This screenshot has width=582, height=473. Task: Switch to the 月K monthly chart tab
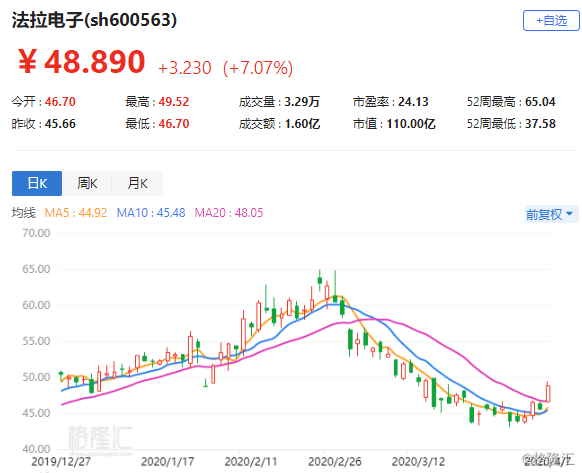coord(137,183)
